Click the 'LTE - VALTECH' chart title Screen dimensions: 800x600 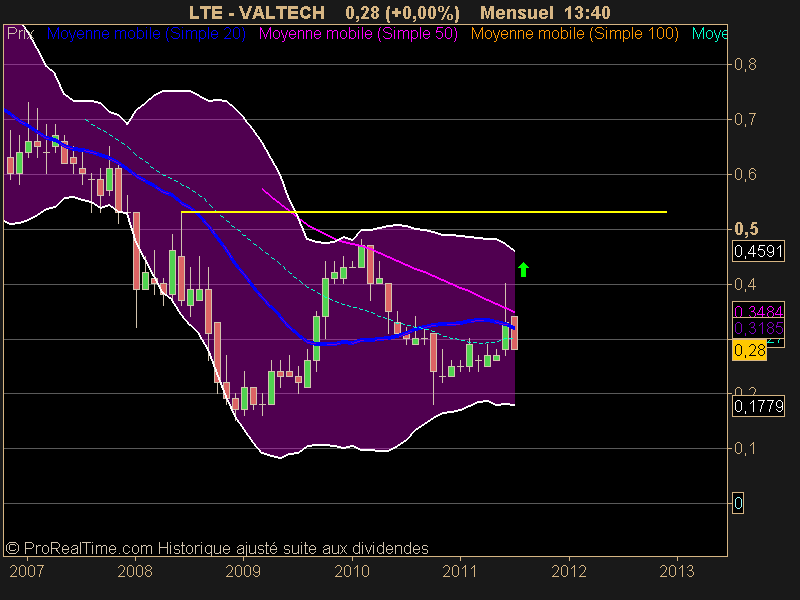(x=257, y=12)
